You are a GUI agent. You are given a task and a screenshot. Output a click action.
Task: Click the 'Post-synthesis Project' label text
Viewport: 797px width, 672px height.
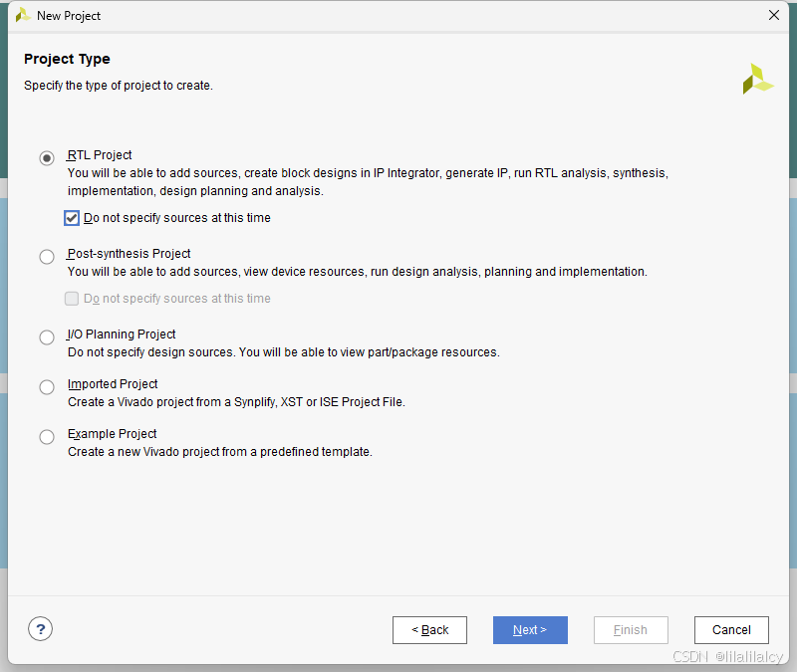(x=130, y=254)
